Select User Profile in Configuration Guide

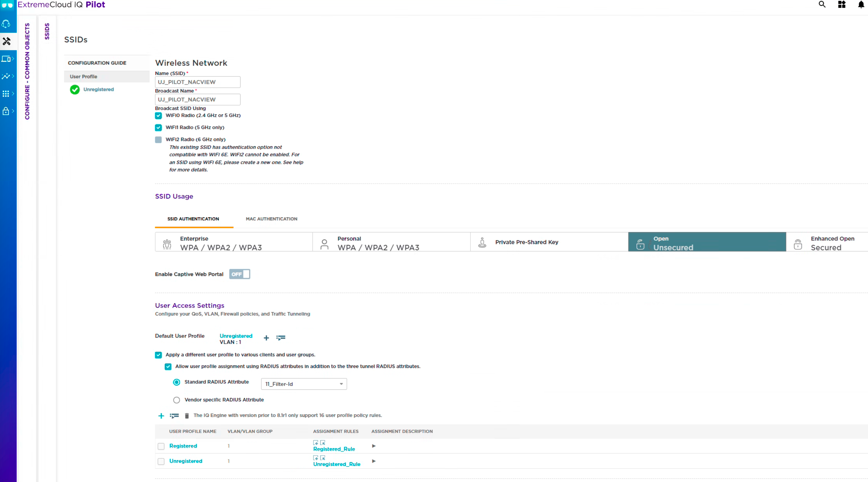[107, 77]
